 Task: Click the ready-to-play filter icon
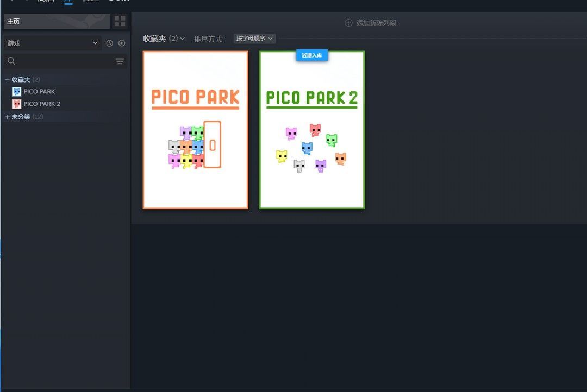pos(122,43)
